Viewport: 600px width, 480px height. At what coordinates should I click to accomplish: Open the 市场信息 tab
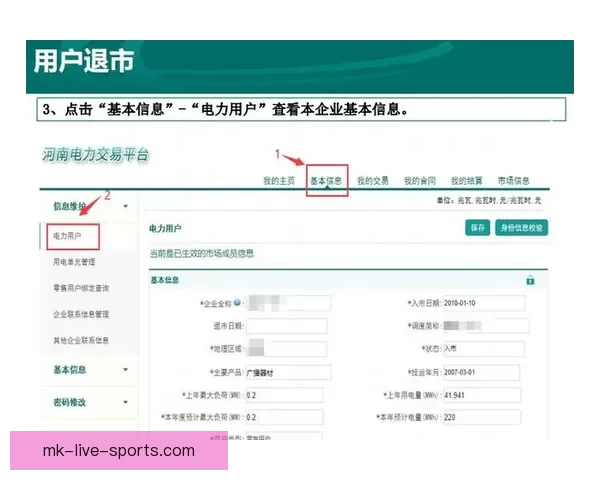(x=514, y=181)
